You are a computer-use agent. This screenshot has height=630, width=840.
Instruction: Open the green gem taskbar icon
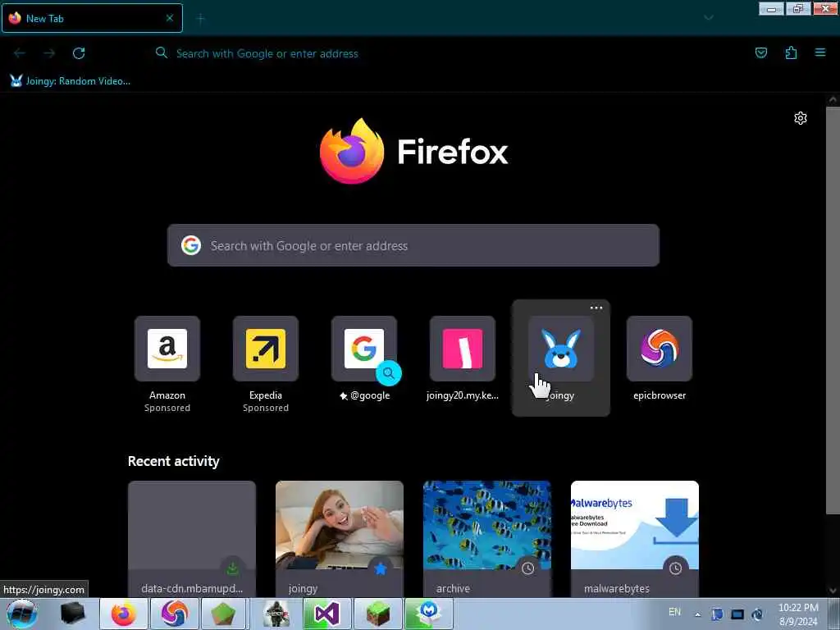pos(223,614)
